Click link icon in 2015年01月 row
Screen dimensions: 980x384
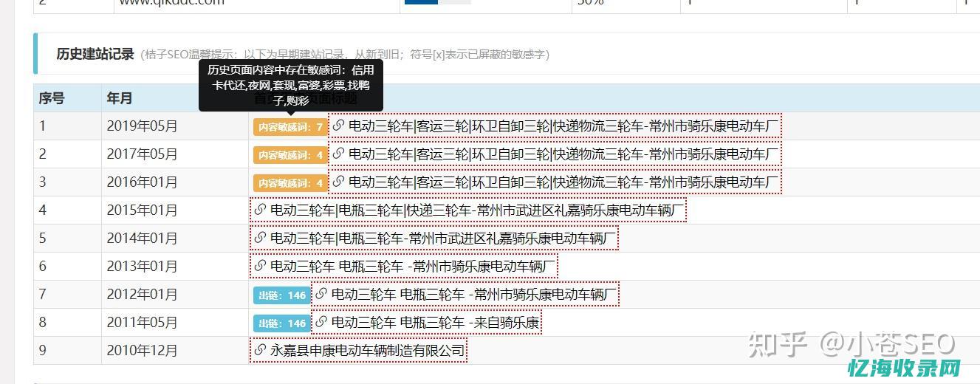[x=260, y=210]
